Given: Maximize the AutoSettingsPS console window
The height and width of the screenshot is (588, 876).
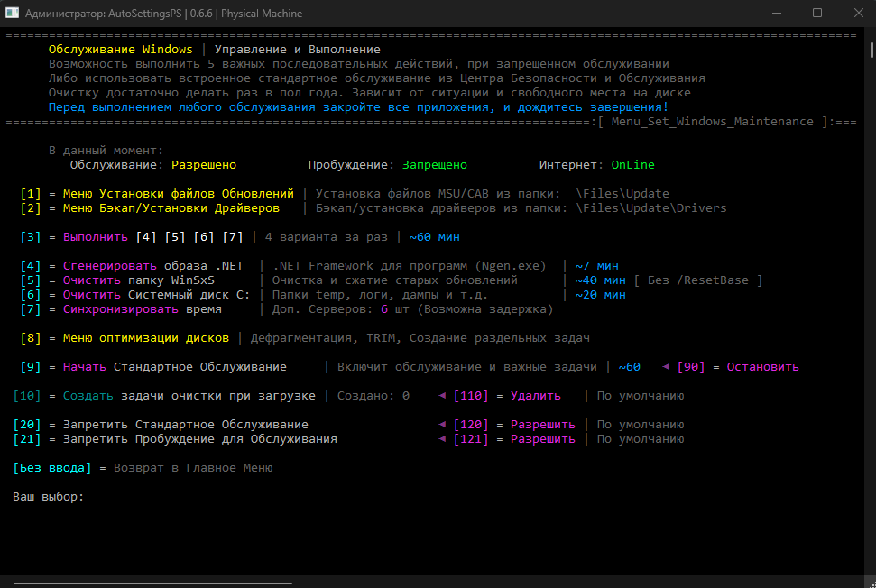Looking at the screenshot, I should pyautogui.click(x=816, y=14).
